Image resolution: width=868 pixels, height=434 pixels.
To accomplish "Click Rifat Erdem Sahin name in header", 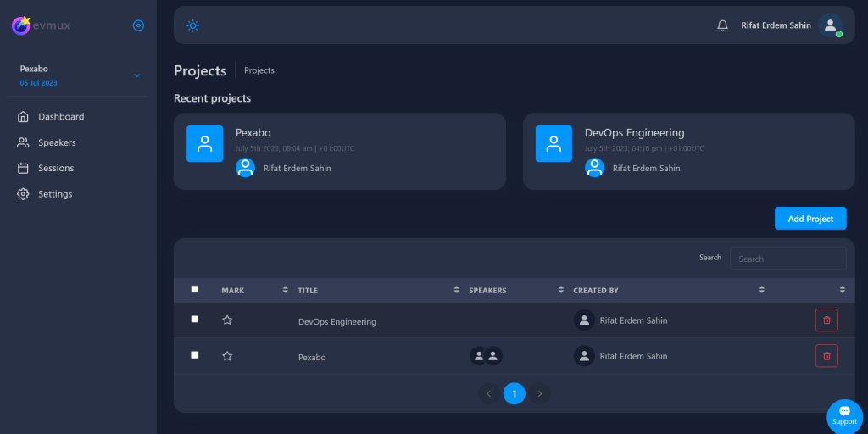I will click(x=776, y=25).
